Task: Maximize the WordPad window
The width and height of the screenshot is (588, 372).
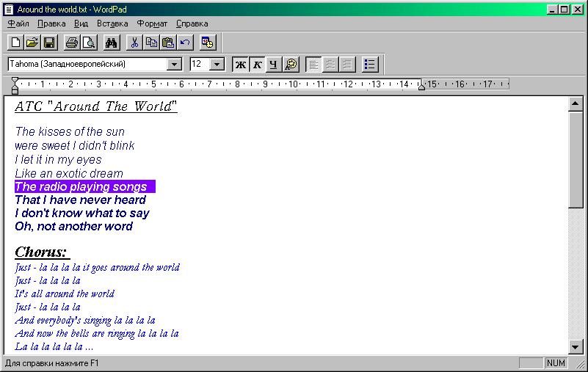Action: click(564, 10)
